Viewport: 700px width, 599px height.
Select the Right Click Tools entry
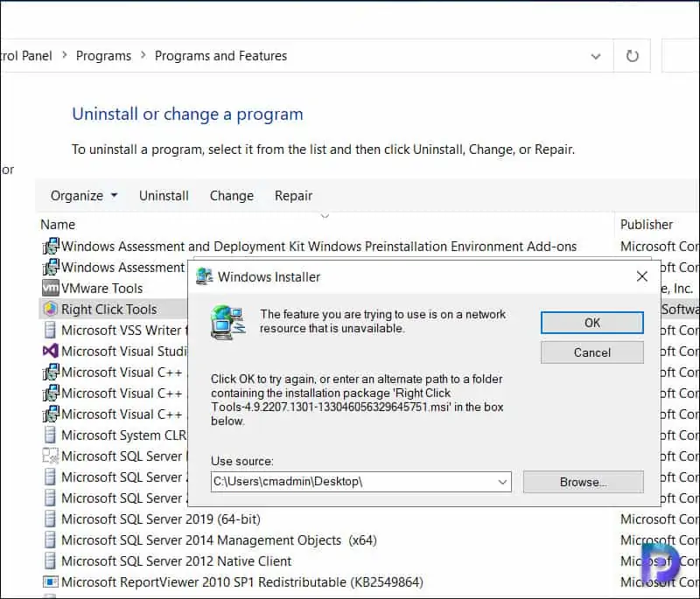(x=108, y=309)
